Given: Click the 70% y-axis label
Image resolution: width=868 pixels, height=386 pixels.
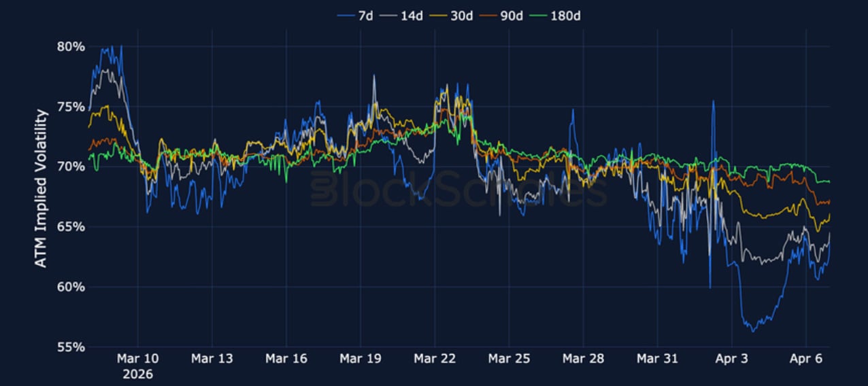Looking at the screenshot, I should click(x=71, y=166).
